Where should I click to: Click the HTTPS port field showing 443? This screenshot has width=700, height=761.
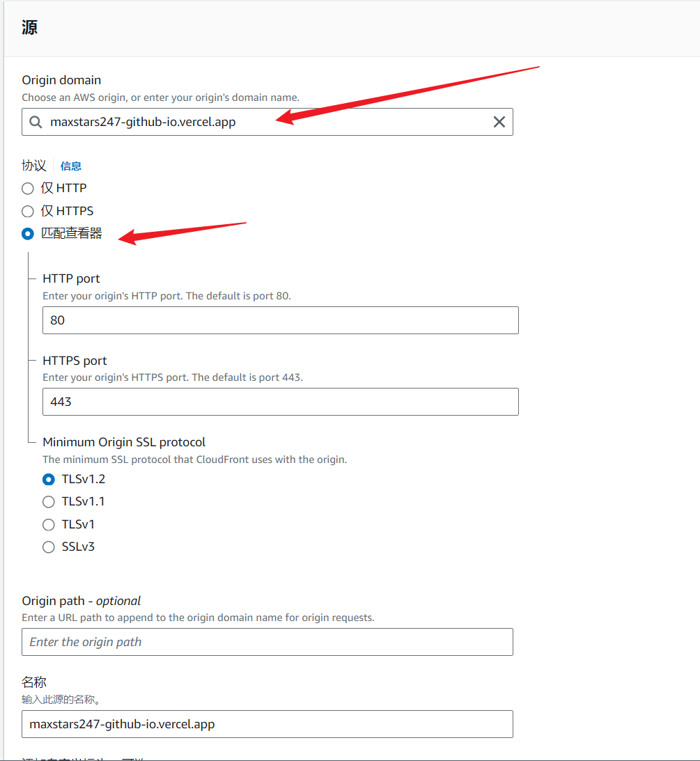[280, 402]
